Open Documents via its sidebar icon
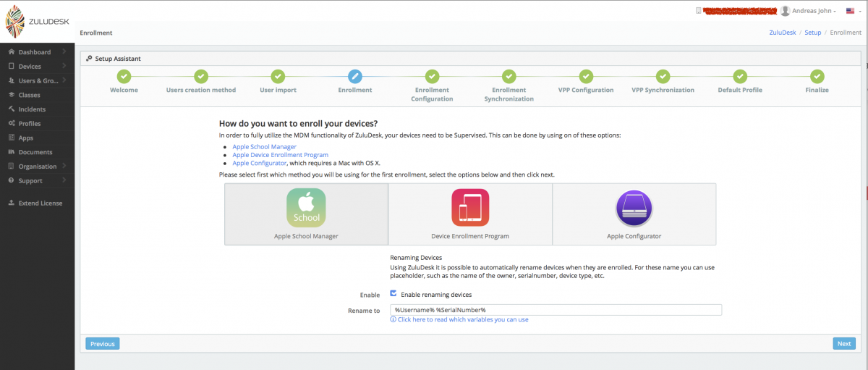This screenshot has height=370, width=868. tap(12, 152)
